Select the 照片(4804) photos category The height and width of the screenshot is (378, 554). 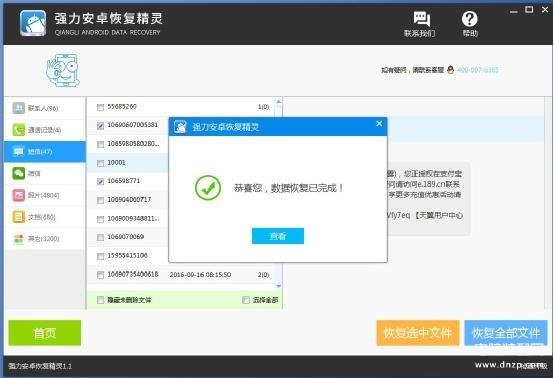pos(45,195)
